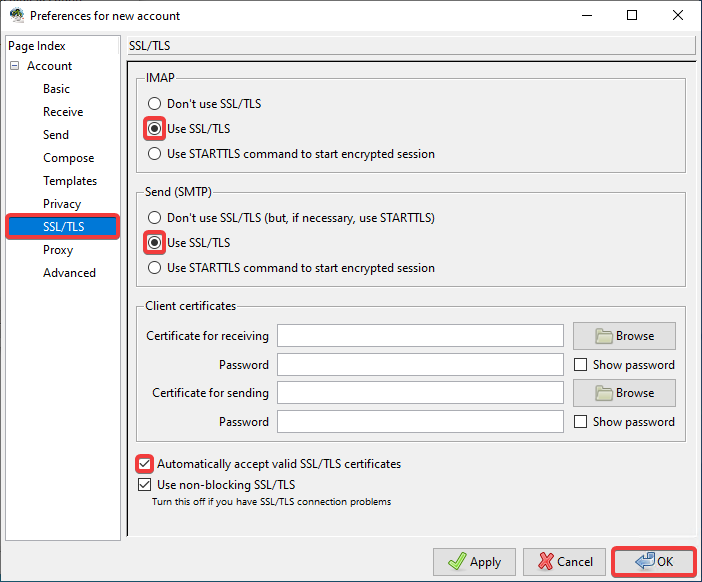This screenshot has height=582, width=702.
Task: Collapse the Account tree node
Action: pyautogui.click(x=15, y=66)
